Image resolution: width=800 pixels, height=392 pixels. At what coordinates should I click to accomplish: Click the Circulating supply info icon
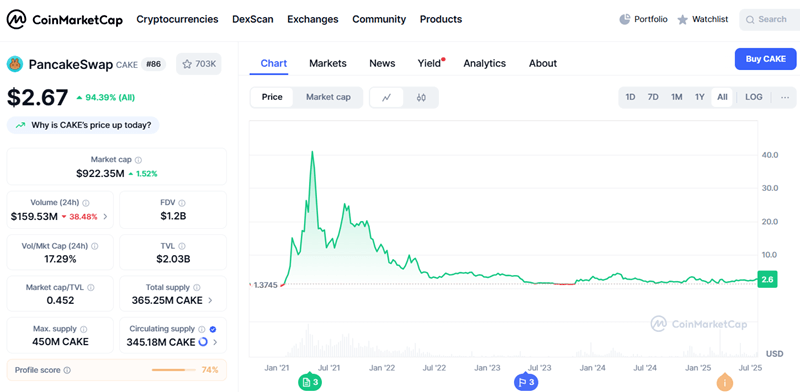[202, 329]
